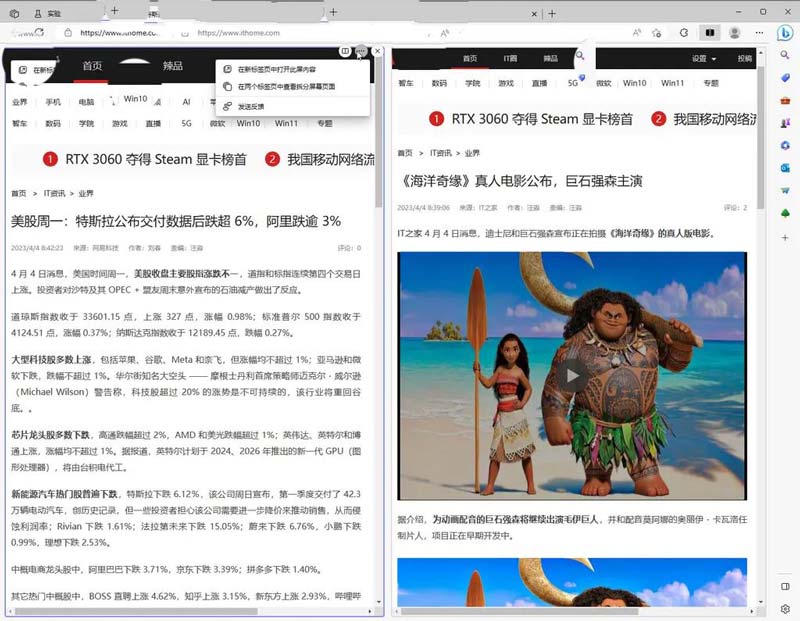800x621 pixels.
Task: Click the left pane address bar URL
Action: (x=120, y=33)
